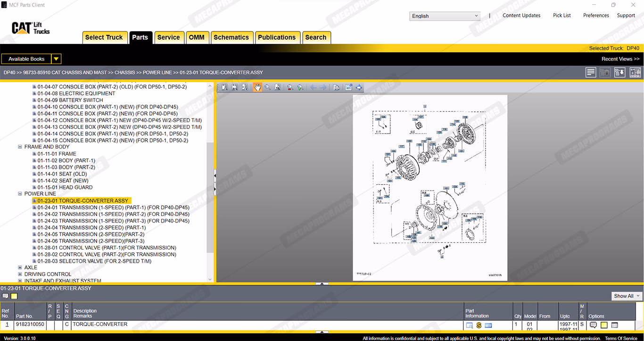Image resolution: width=644 pixels, height=341 pixels.
Task: Click the magnifier zoom tool icon
Action: pos(268,87)
